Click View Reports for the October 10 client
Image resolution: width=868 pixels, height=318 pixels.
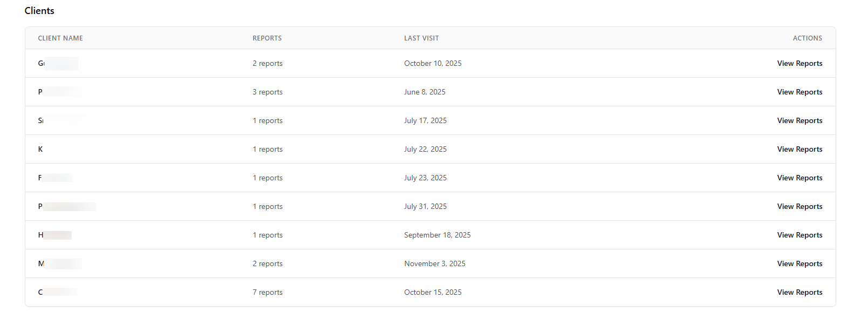point(799,63)
